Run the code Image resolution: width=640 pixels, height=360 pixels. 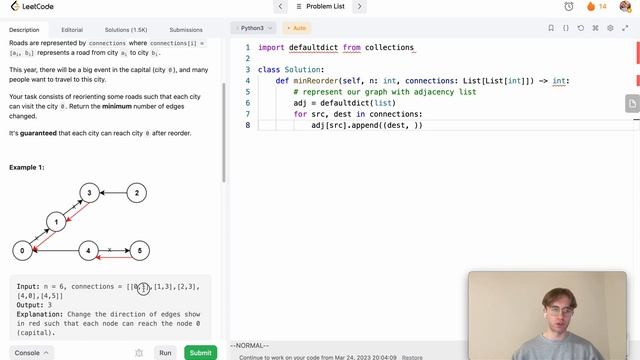coord(165,353)
